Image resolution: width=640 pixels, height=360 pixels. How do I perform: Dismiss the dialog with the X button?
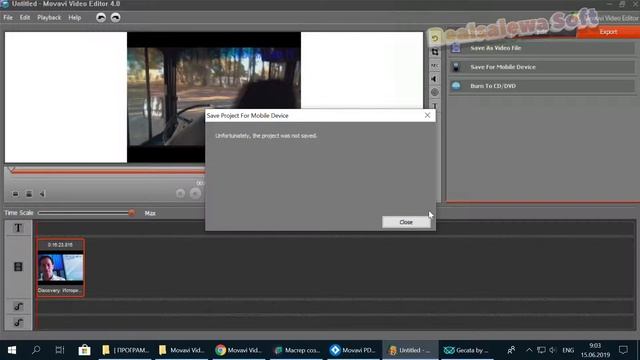[427, 116]
